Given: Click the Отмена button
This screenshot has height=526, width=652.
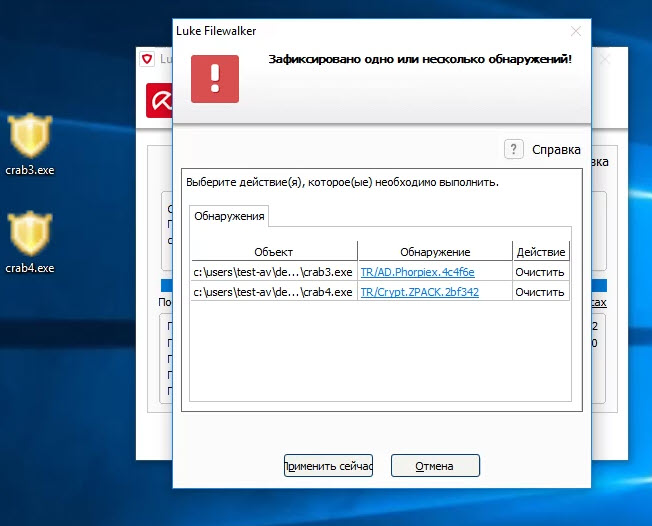Looking at the screenshot, I should click(435, 466).
